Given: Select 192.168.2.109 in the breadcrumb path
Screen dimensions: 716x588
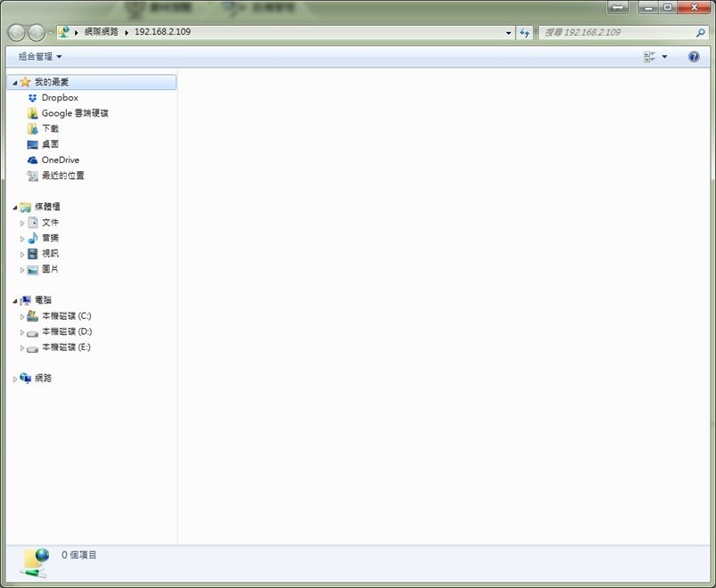Looking at the screenshot, I should click(x=162, y=32).
